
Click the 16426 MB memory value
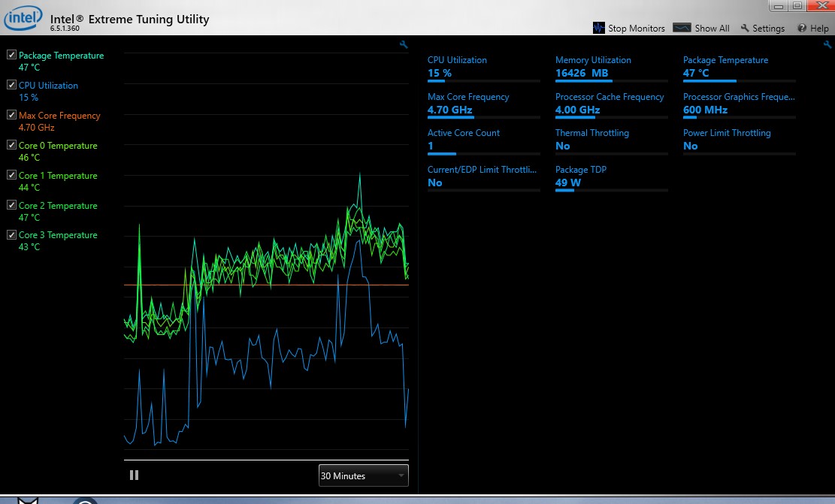click(582, 73)
